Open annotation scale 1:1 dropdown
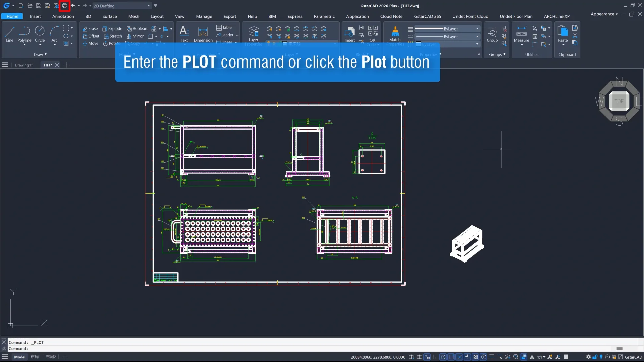Viewport: 644px width, 362px height. pyautogui.click(x=541, y=357)
